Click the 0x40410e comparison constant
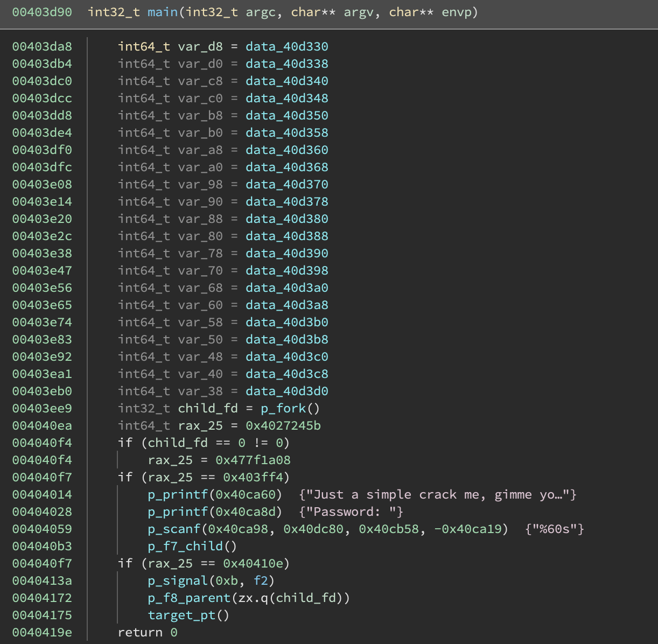This screenshot has width=658, height=644. click(x=253, y=563)
